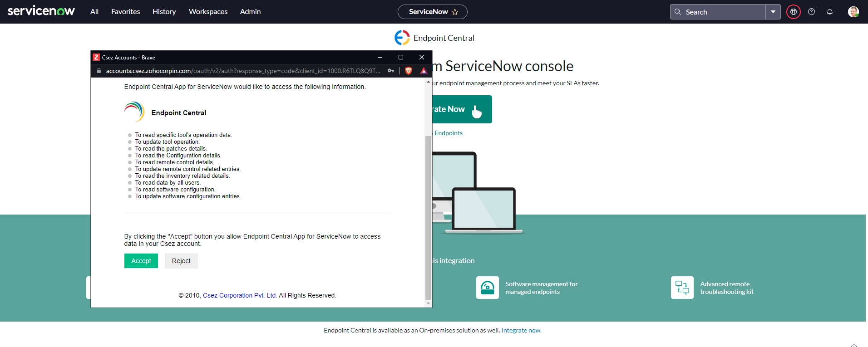The image size is (868, 347).
Task: Click the saved password key icon
Action: (x=391, y=71)
